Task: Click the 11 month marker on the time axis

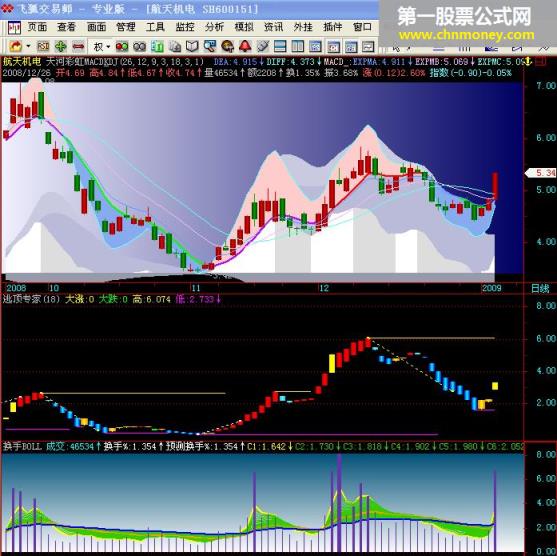Action: (x=196, y=288)
